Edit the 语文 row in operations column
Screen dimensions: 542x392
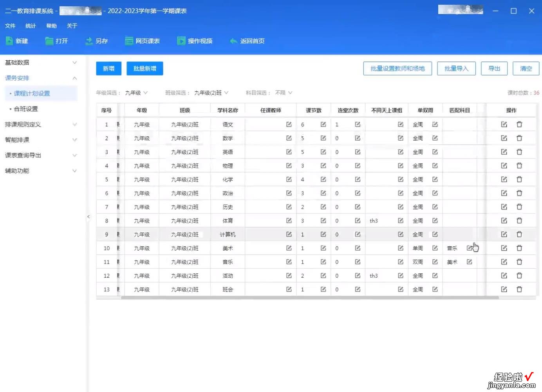[x=504, y=125]
